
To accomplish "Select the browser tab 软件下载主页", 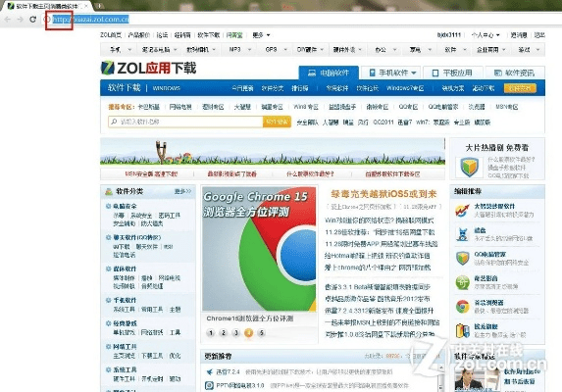I will (48, 6).
